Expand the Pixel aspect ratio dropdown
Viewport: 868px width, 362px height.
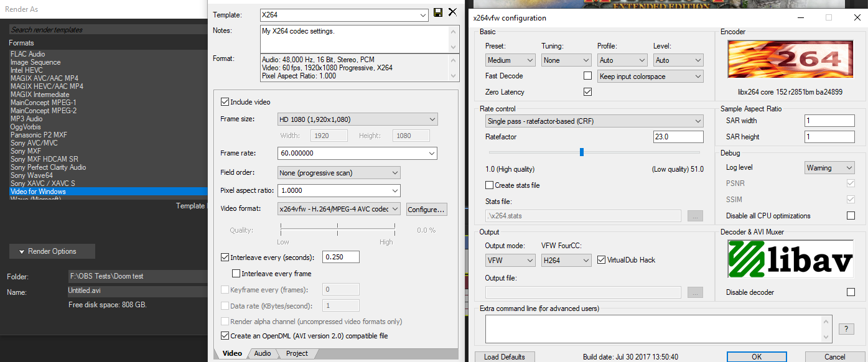coord(338,191)
